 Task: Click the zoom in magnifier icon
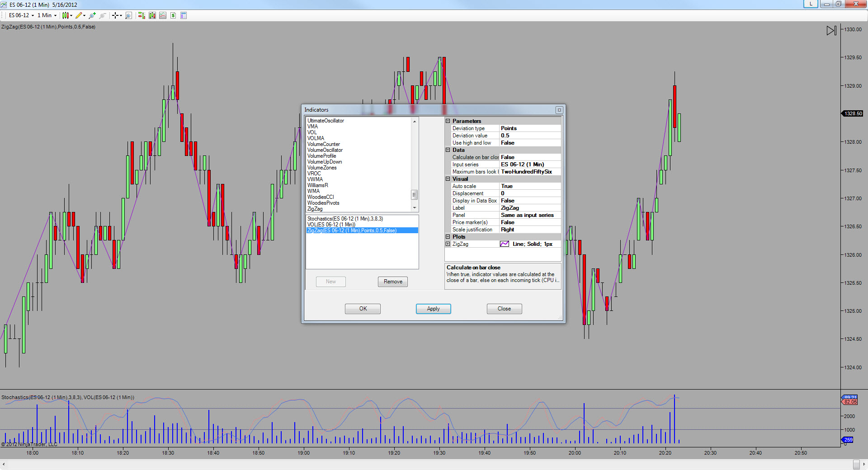click(x=92, y=15)
